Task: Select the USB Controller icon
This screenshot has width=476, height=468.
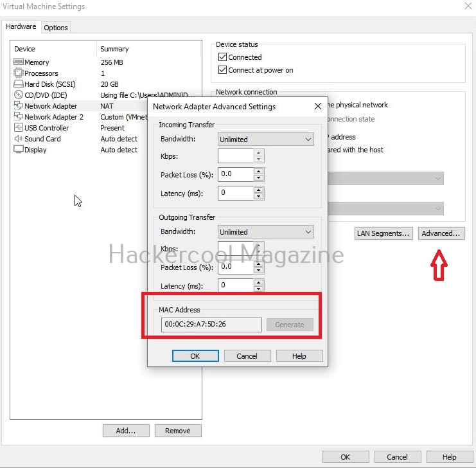Action: (18, 128)
